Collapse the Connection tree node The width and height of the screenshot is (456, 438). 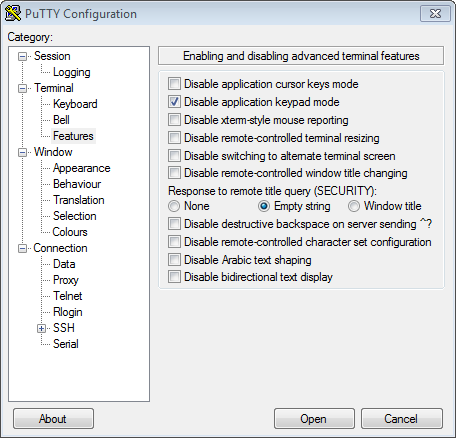click(x=22, y=248)
